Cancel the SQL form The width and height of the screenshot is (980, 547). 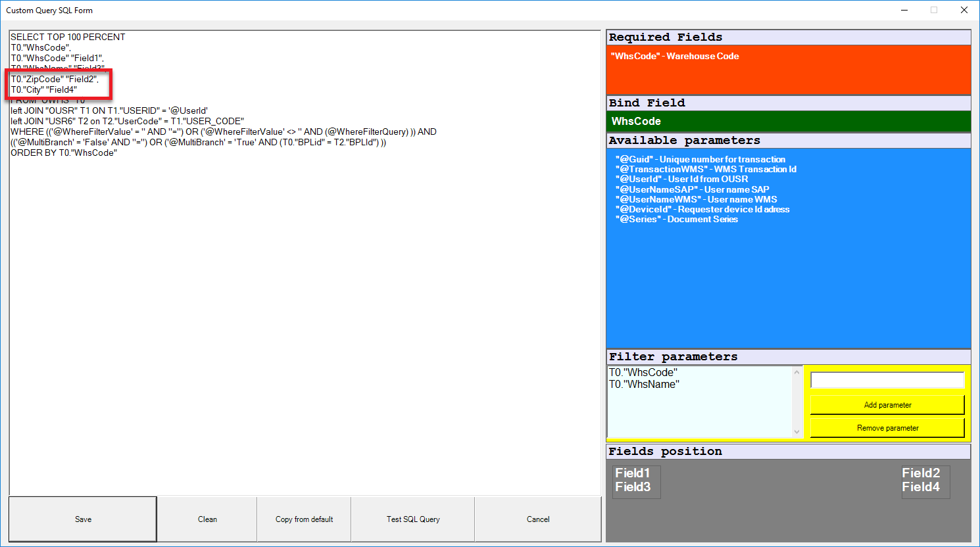[537, 519]
